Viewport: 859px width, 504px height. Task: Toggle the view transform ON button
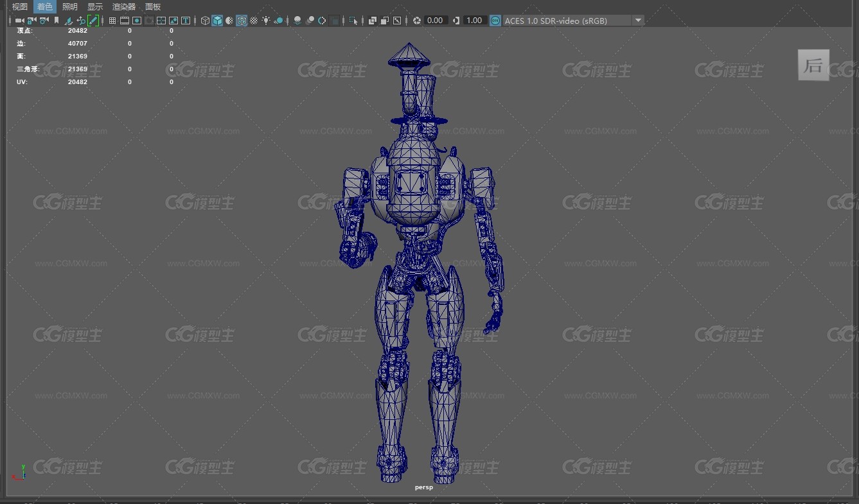click(495, 21)
